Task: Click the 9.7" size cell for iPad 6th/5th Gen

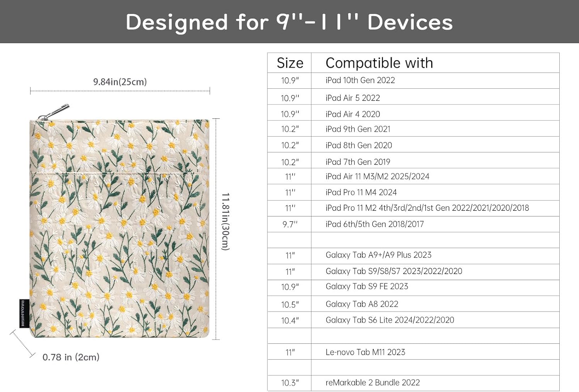Action: [x=290, y=225]
